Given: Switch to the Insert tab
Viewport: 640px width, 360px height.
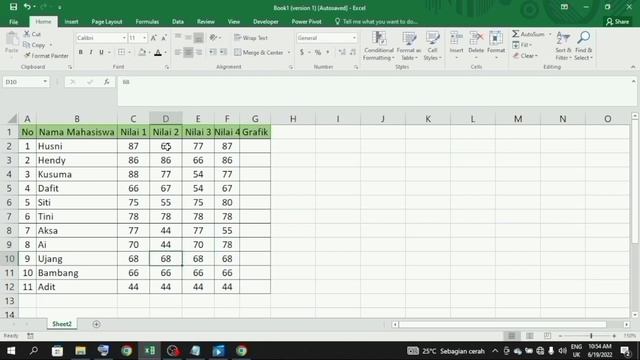Looking at the screenshot, I should tap(71, 22).
